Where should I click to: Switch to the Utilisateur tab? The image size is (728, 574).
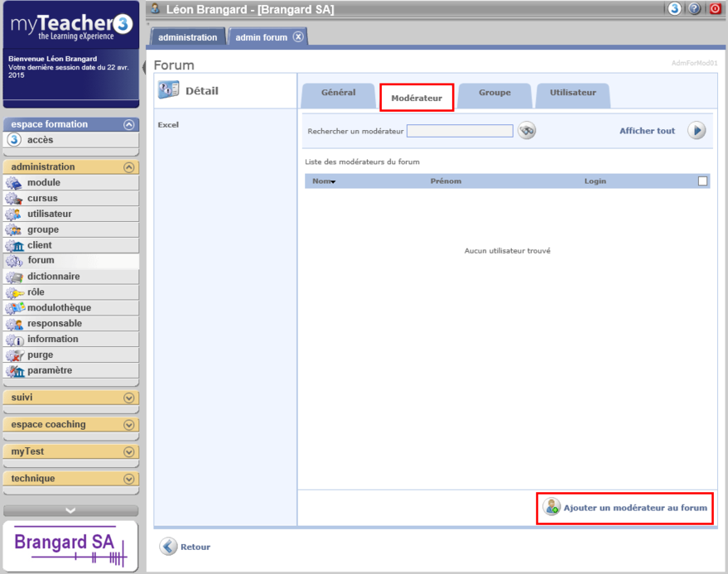tap(572, 94)
